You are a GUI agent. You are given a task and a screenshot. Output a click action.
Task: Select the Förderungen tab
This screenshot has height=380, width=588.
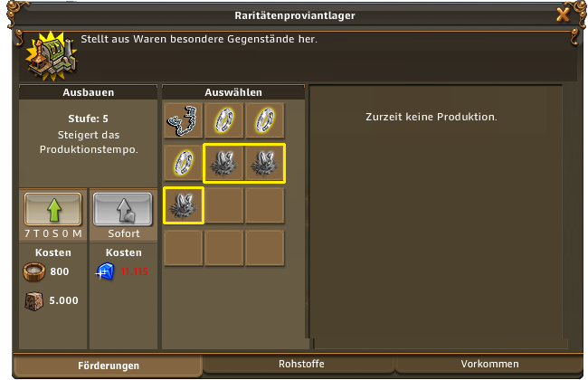click(x=109, y=366)
